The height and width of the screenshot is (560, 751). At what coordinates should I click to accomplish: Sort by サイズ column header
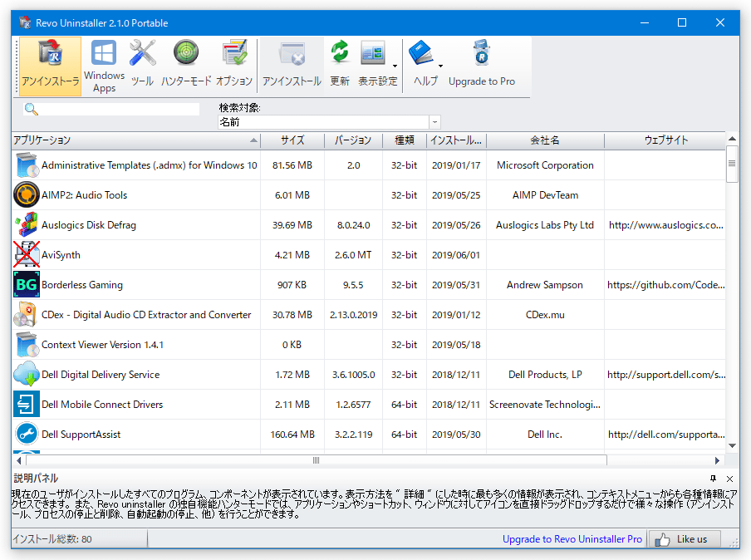pyautogui.click(x=292, y=140)
